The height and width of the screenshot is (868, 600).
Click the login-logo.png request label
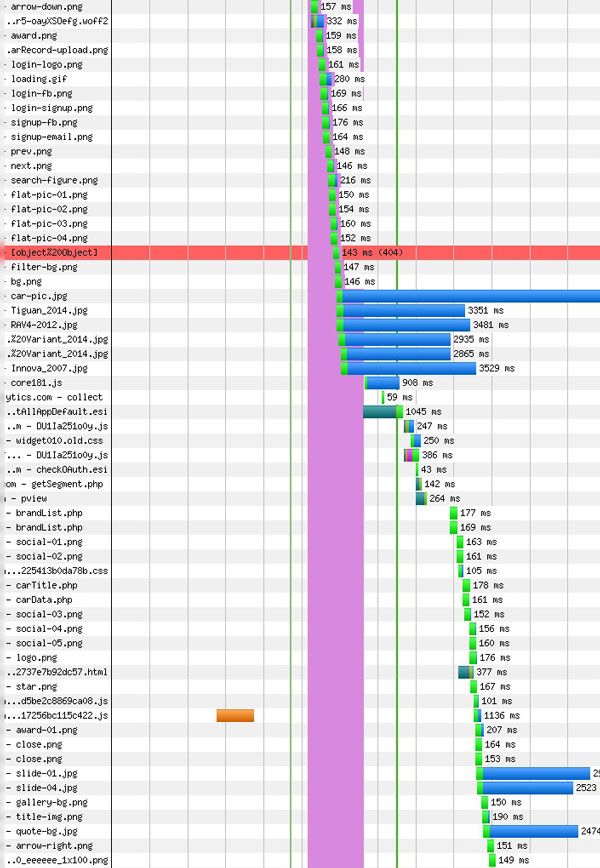tap(46, 64)
